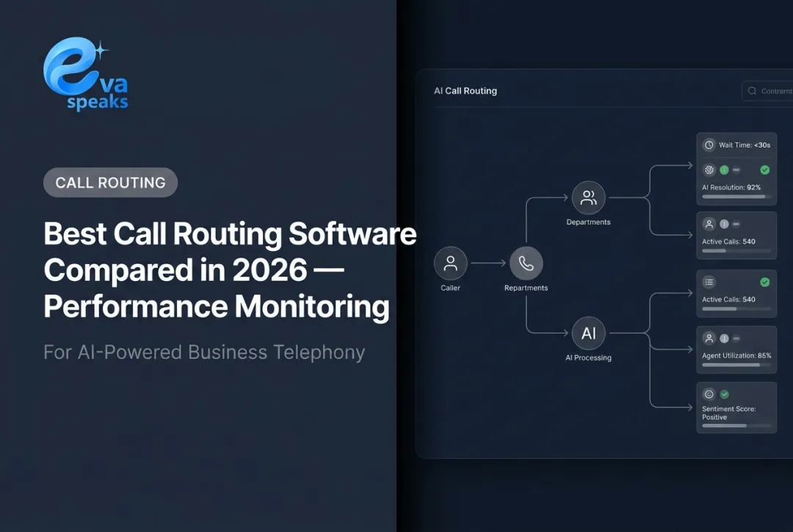This screenshot has height=532, width=793.
Task: Click the person icon above Agent Utilization
Action: (x=709, y=338)
